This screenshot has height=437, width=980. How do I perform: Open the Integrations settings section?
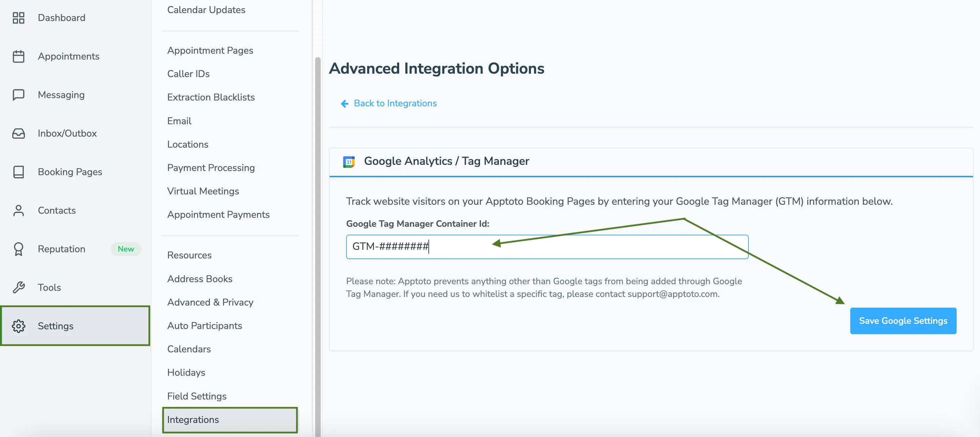(193, 420)
